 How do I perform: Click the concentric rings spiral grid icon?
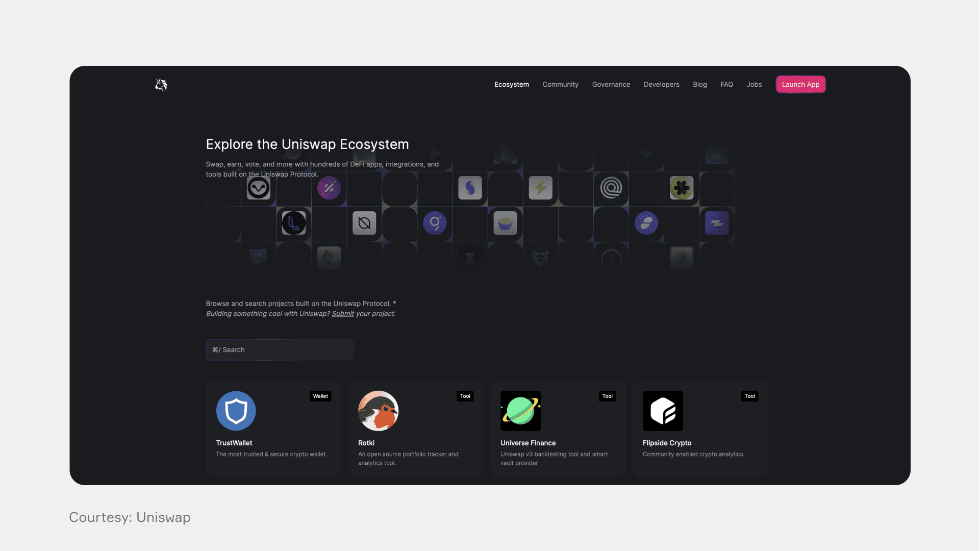611,188
